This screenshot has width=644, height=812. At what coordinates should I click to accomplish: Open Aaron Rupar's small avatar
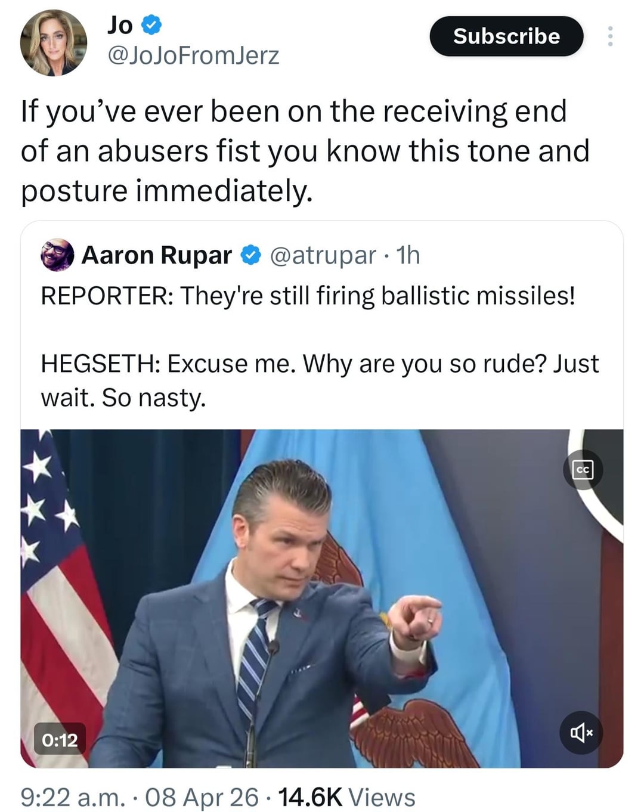(57, 255)
